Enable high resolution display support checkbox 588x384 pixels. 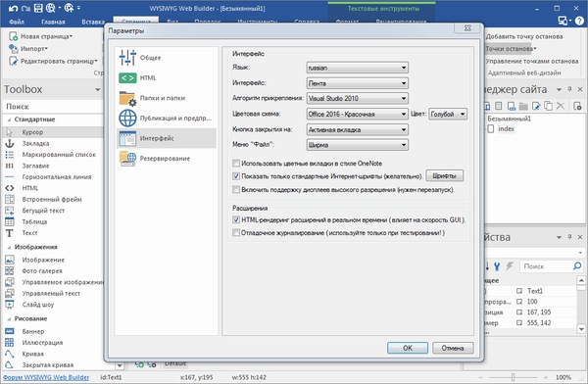[x=236, y=190]
